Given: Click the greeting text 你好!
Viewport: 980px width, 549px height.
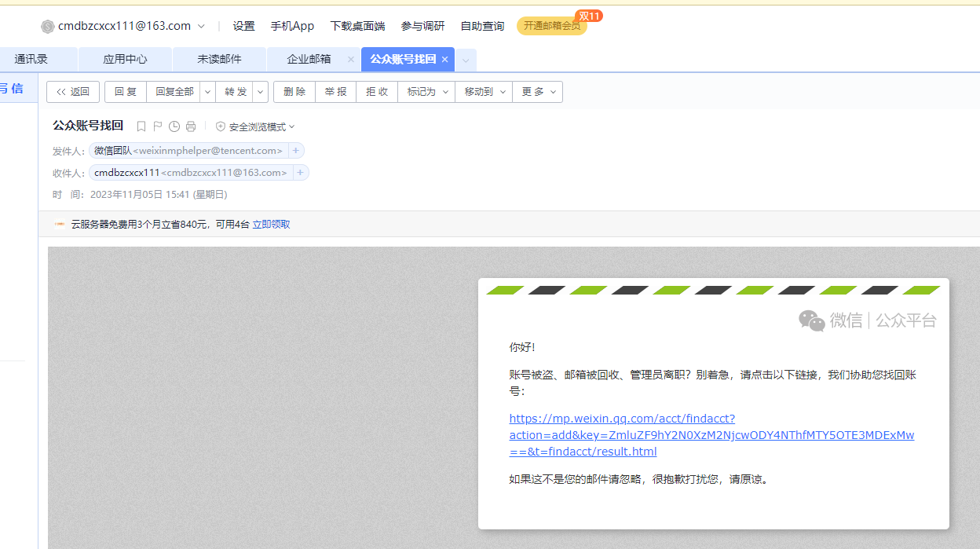Looking at the screenshot, I should [x=521, y=347].
